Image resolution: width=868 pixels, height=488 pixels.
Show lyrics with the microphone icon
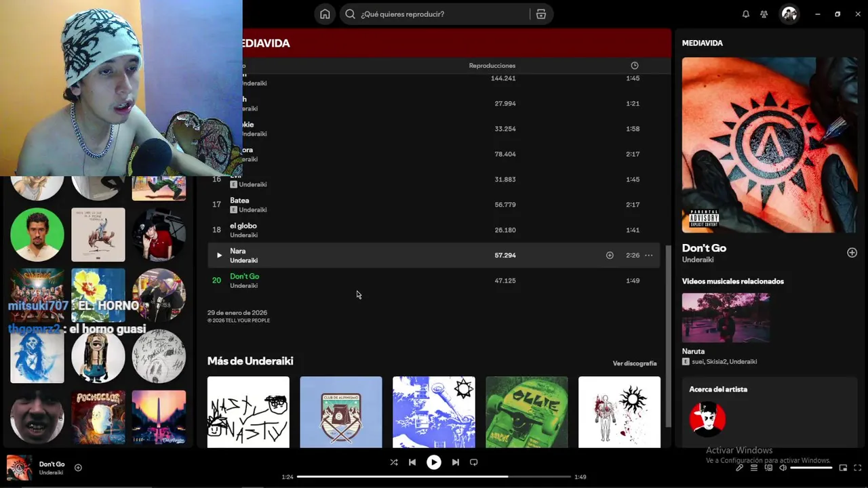(x=740, y=468)
